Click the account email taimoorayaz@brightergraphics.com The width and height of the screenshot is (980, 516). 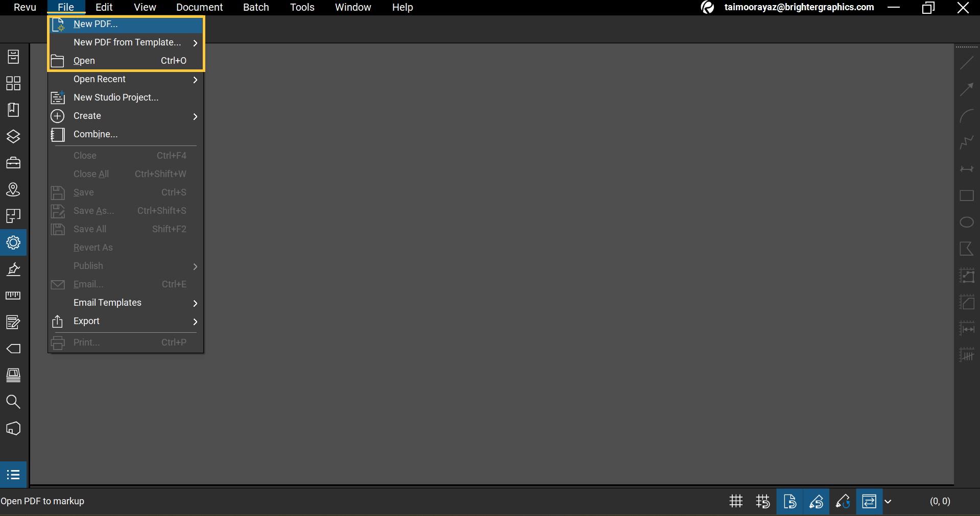799,7
